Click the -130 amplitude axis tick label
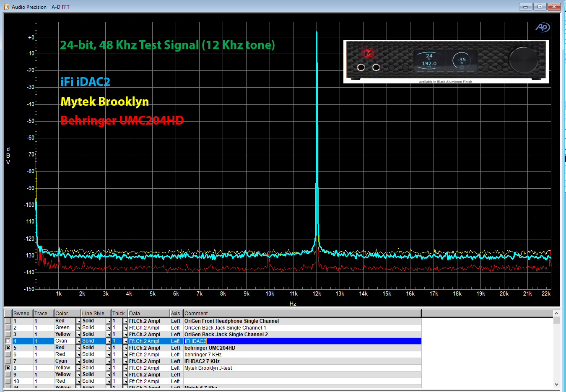The height and width of the screenshot is (392, 566). click(x=29, y=255)
